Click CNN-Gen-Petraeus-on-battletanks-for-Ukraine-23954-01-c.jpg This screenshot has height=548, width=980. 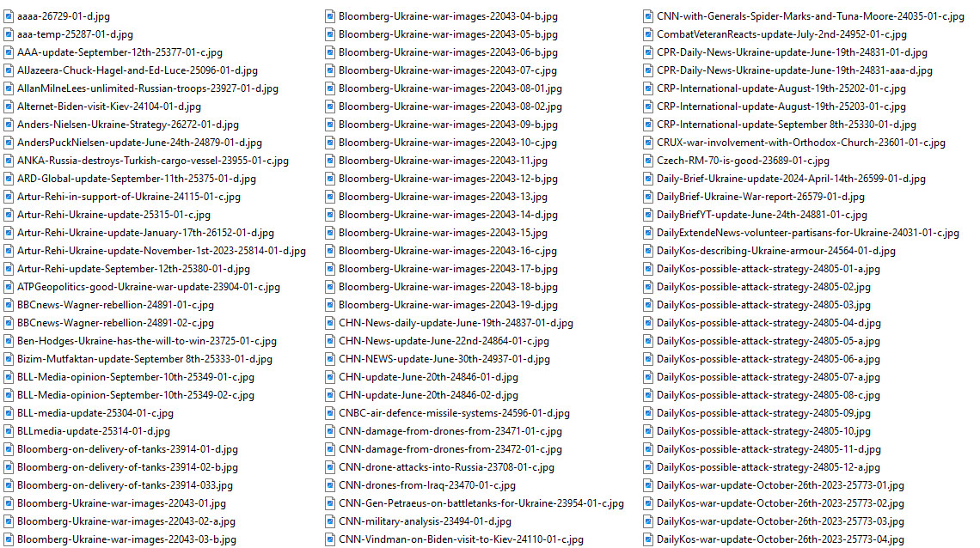[x=481, y=503]
